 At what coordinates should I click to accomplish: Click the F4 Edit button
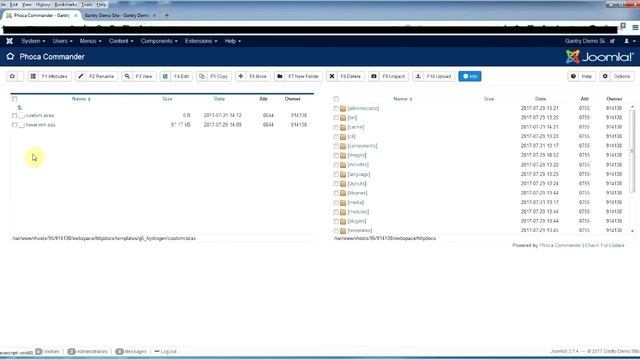tap(176, 76)
